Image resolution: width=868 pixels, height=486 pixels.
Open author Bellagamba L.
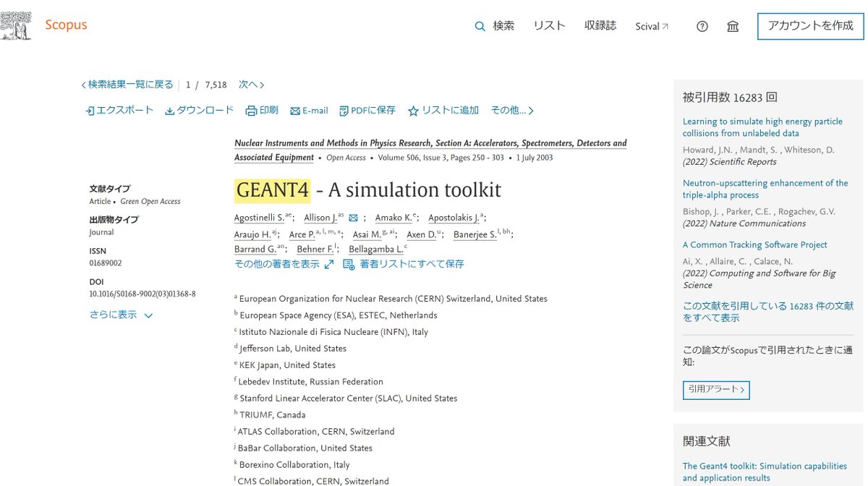tap(376, 250)
